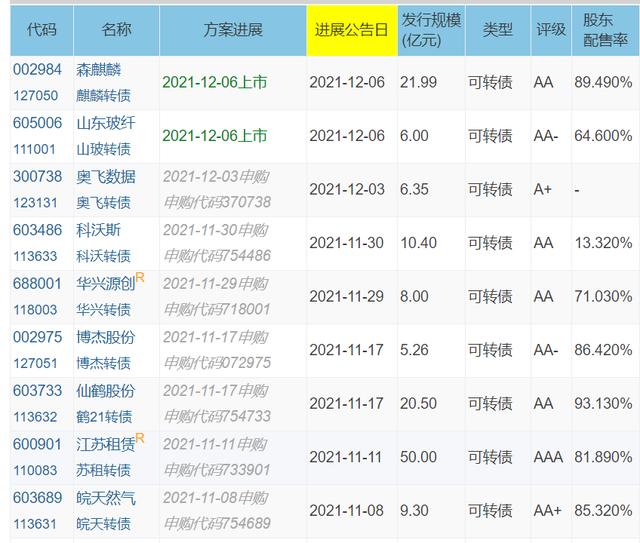This screenshot has width=640, height=543.
Task: Select 2021-12-06上市 in 森麒麟 row
Action: 215,82
